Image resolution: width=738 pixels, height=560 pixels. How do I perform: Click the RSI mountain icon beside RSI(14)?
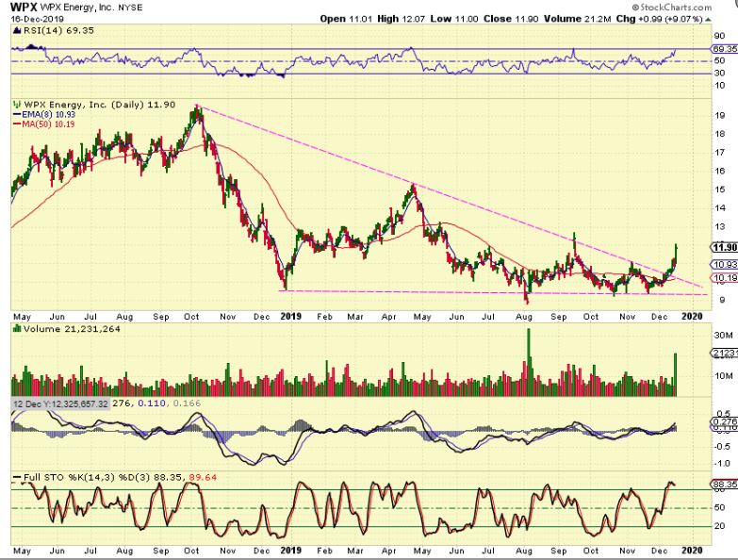(16, 30)
